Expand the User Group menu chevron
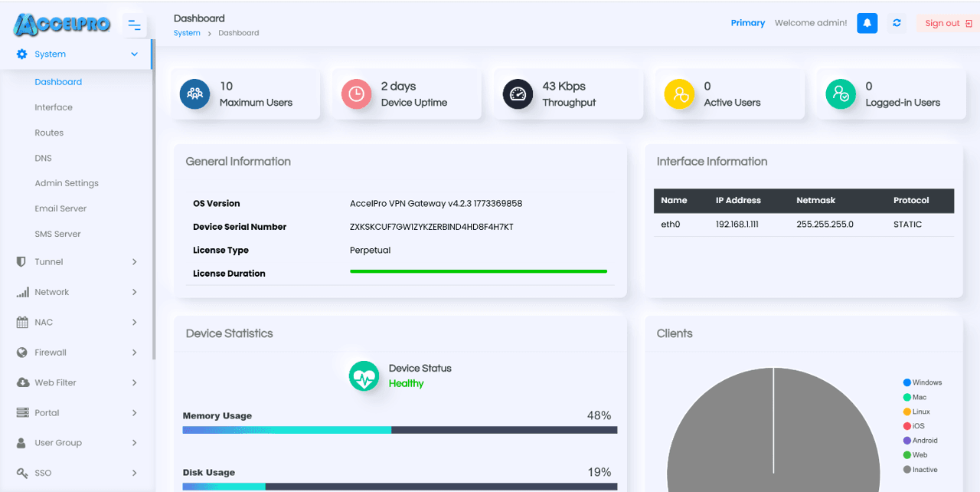980x492 pixels. point(135,443)
